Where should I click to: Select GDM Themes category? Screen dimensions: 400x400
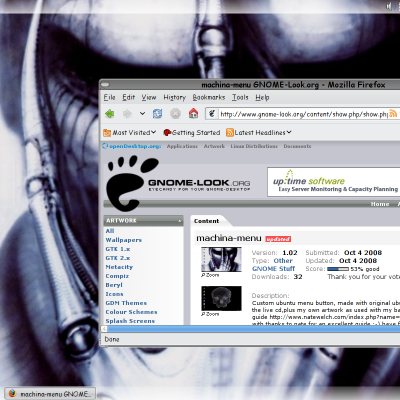click(x=126, y=303)
